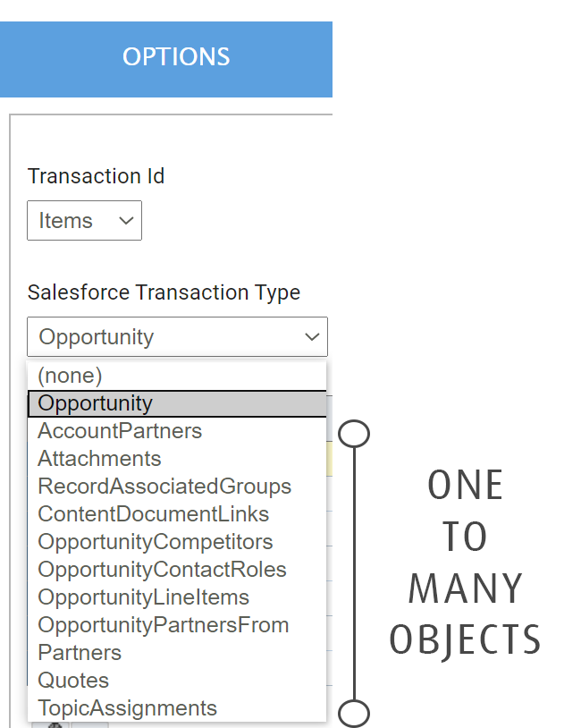Select the (none) option

(71, 376)
